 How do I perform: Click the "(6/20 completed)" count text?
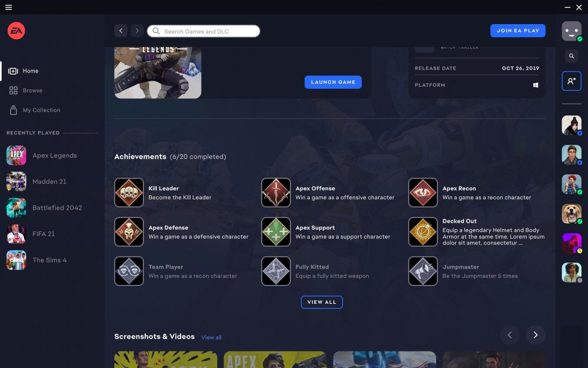point(198,157)
